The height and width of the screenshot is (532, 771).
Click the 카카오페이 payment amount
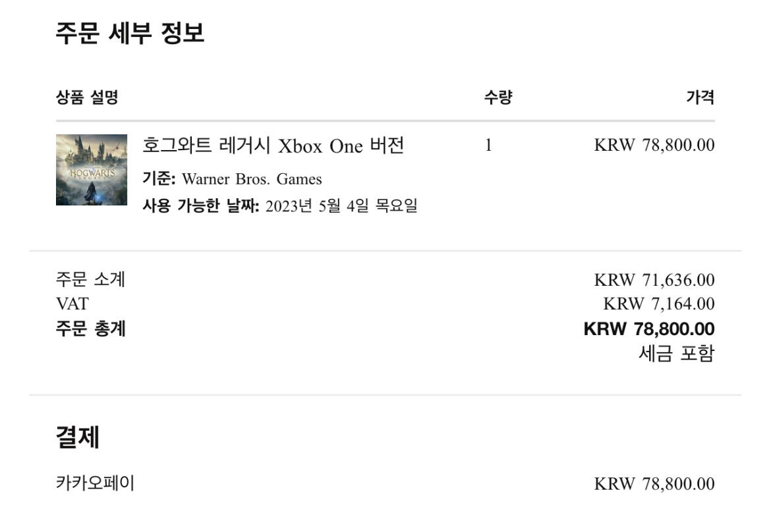654,484
